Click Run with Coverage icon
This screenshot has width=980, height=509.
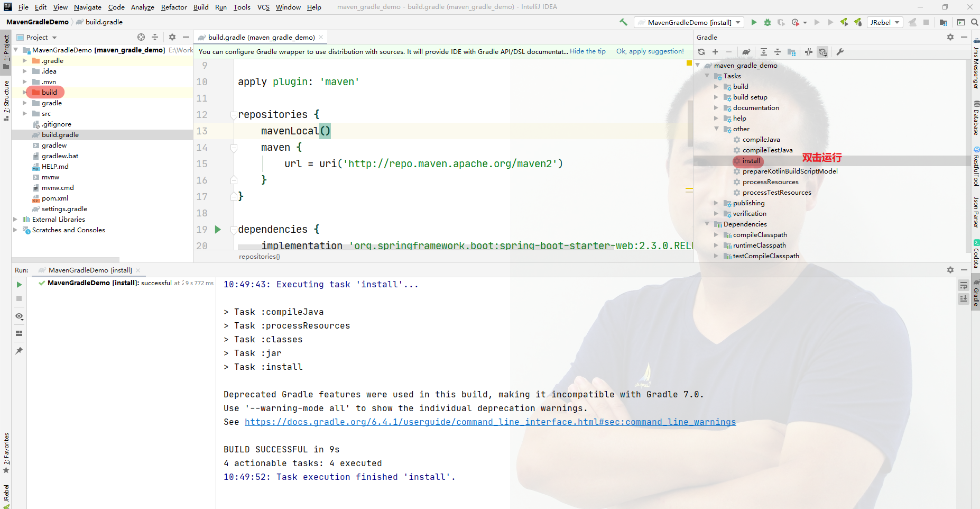coord(781,22)
